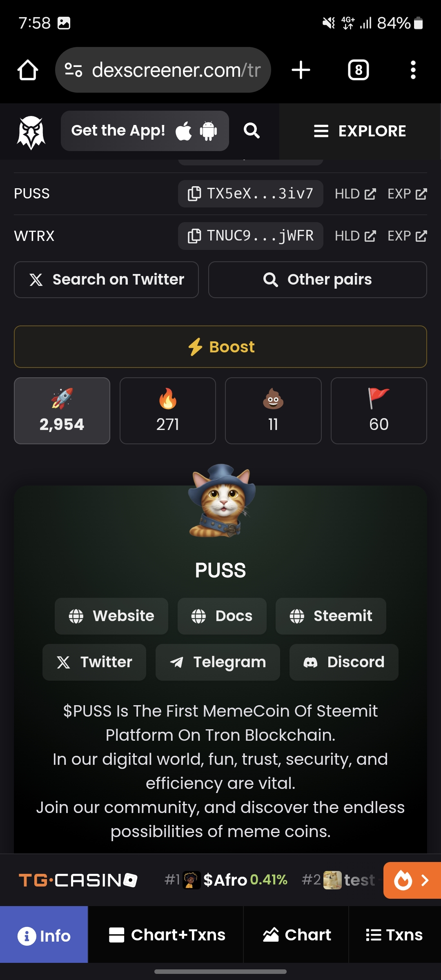Open the PUSS token cat thumbnail
The height and width of the screenshot is (980, 441).
point(222,501)
